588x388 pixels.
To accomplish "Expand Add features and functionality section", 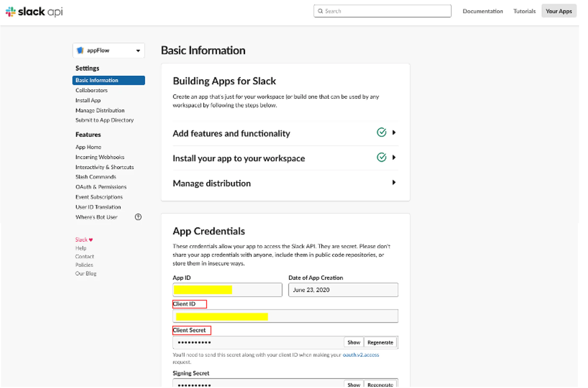I will 394,133.
